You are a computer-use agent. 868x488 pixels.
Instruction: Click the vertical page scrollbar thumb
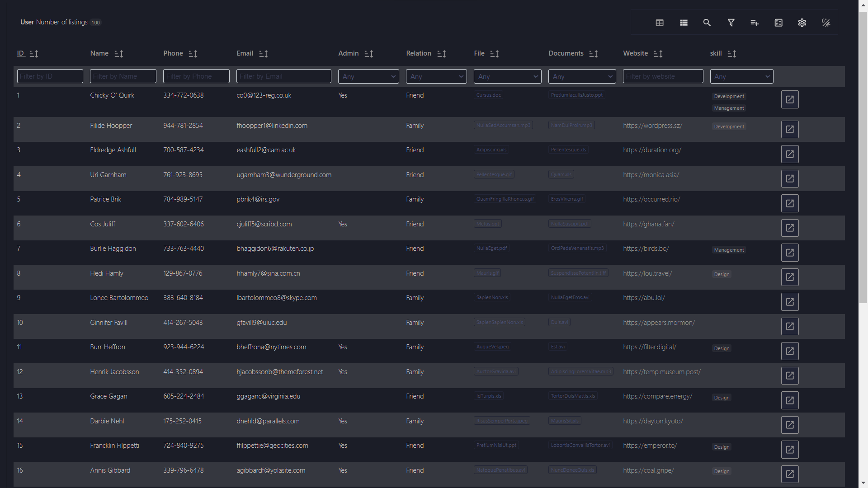pyautogui.click(x=863, y=158)
